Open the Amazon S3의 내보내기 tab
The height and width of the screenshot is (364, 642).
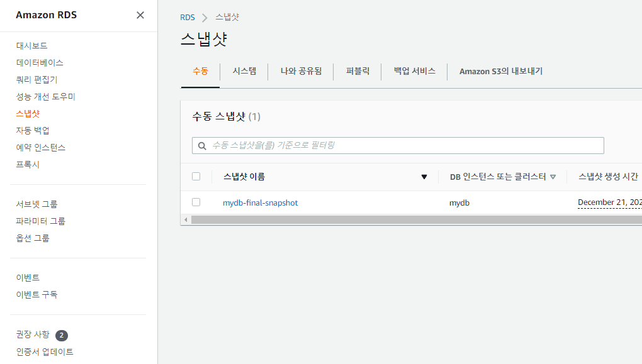click(501, 71)
